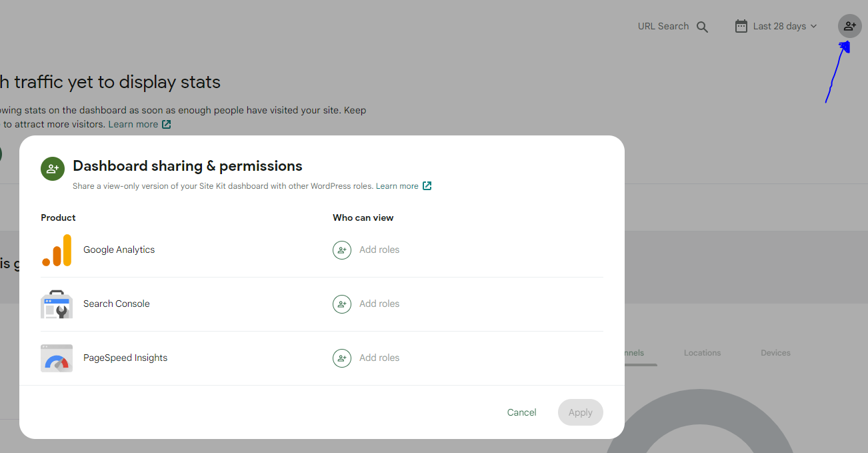Click the green sharing icon in dialog header
The image size is (868, 453).
click(x=52, y=169)
